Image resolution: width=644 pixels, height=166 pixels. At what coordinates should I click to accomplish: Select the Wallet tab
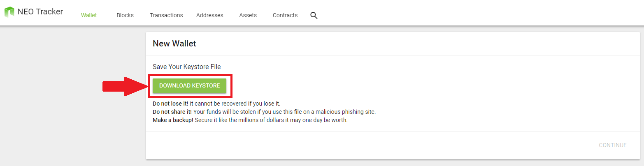(x=89, y=15)
